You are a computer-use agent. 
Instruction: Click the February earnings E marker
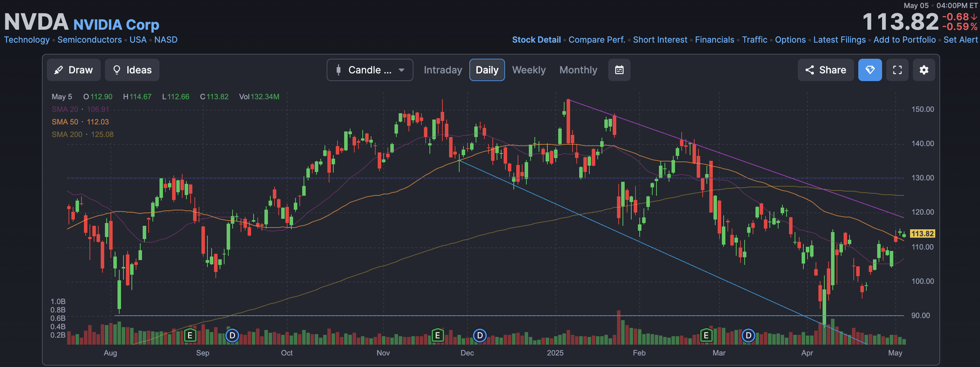706,336
